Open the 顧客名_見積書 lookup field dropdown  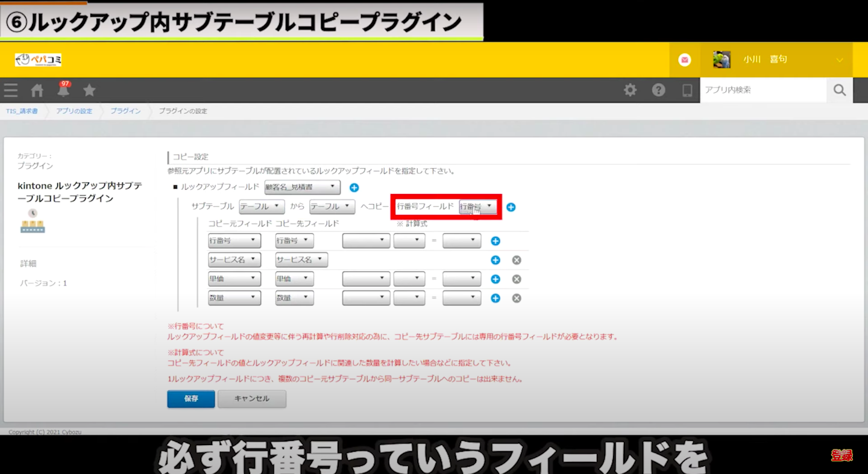[302, 187]
